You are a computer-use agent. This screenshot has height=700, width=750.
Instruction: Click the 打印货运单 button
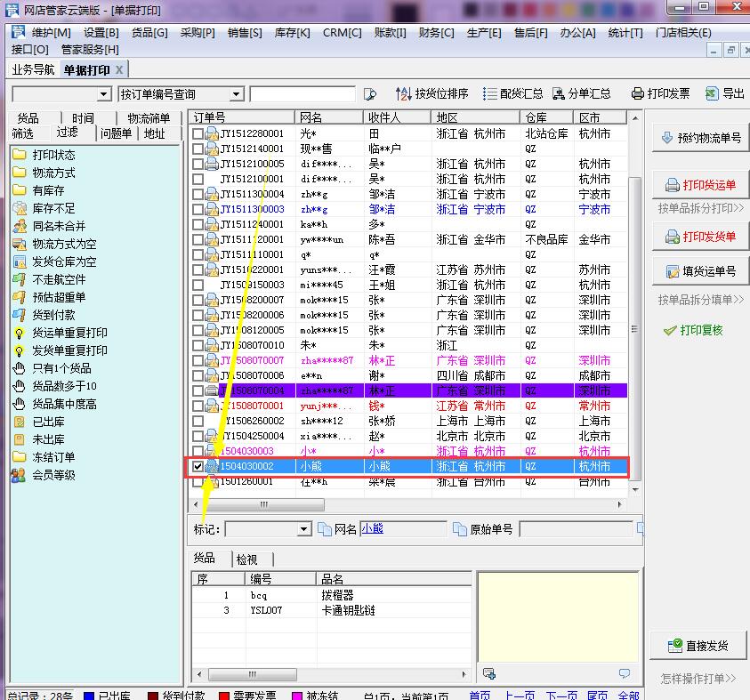[x=701, y=185]
